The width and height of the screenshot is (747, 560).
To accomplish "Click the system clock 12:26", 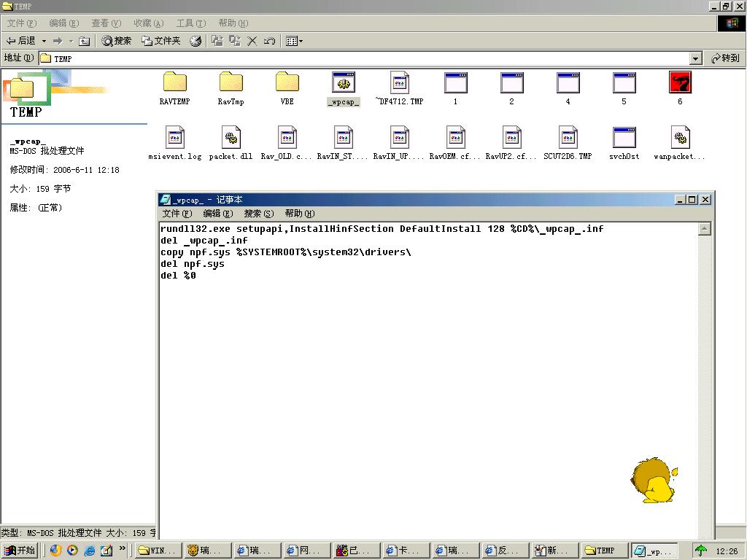I will [727, 551].
